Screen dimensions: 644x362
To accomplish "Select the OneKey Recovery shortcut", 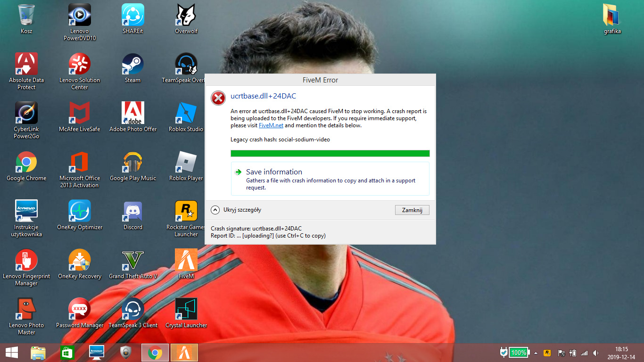I will click(x=80, y=264).
